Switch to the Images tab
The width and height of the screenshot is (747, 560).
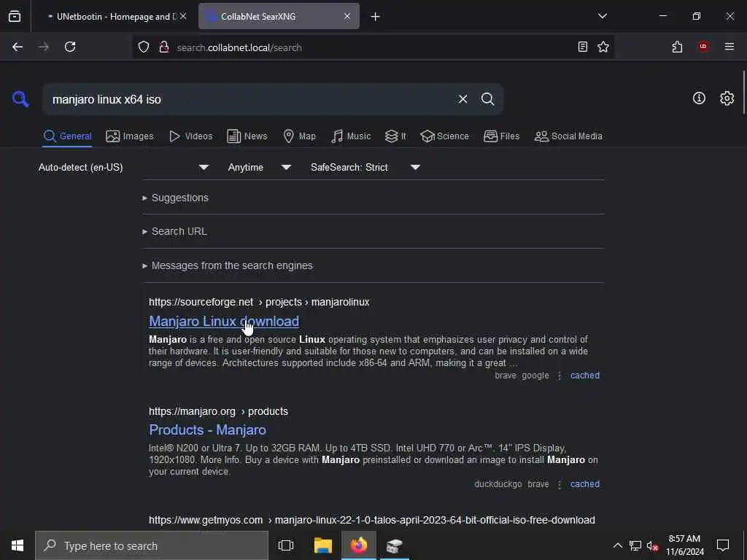coord(130,136)
